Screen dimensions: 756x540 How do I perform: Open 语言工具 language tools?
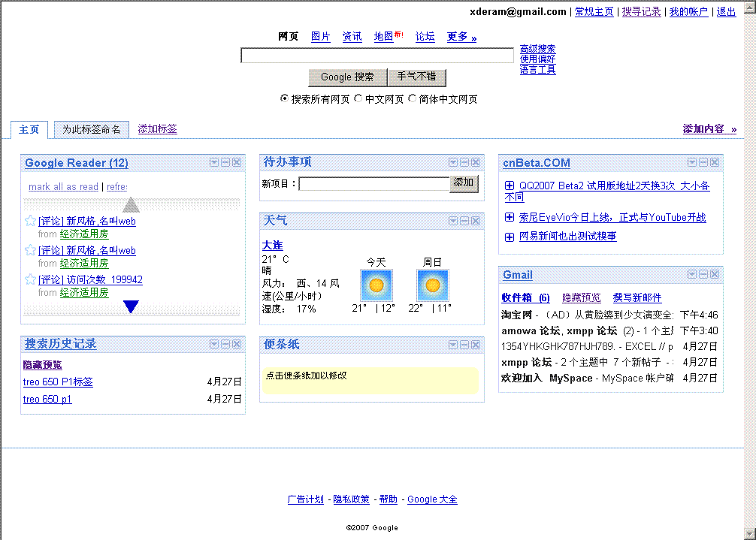coord(537,70)
